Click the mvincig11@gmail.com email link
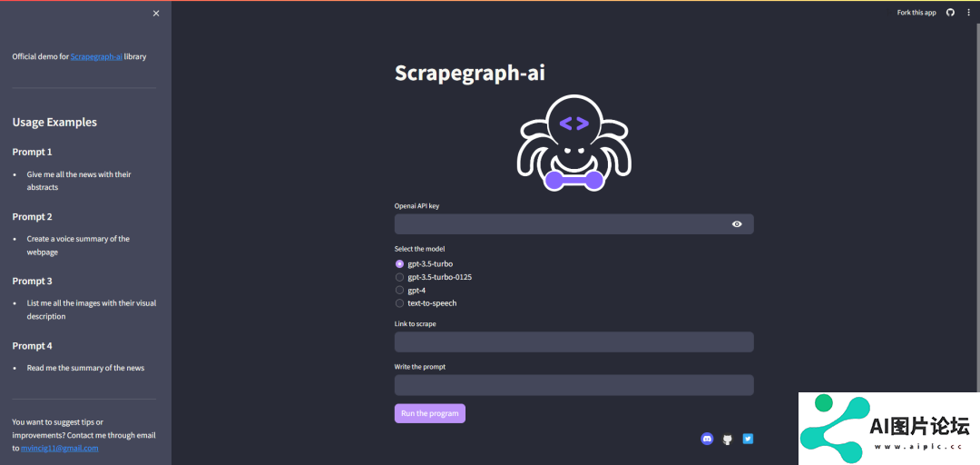The image size is (980, 465). click(x=59, y=448)
